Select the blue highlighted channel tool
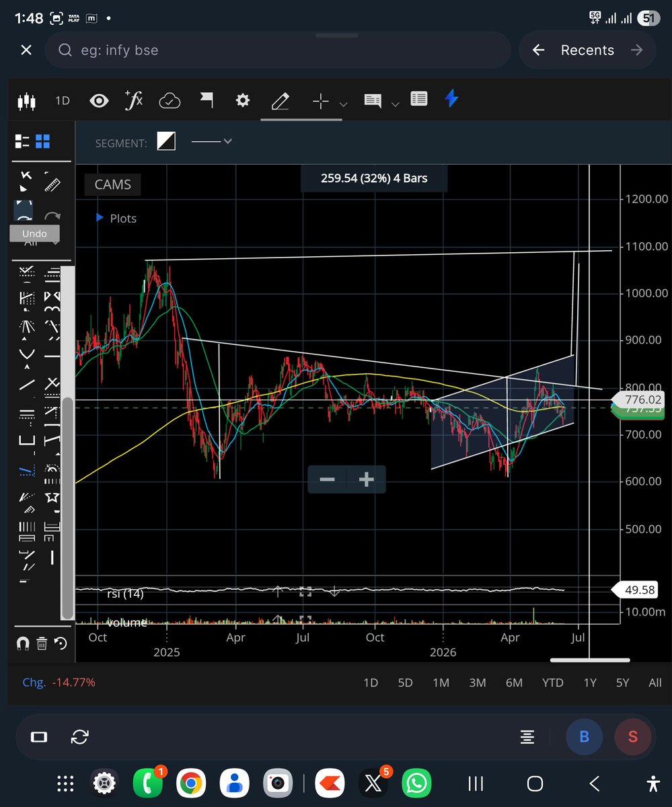 (27, 470)
